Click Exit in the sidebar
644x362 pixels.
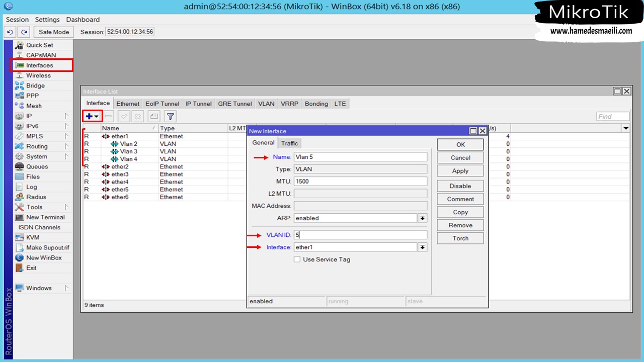(31, 268)
